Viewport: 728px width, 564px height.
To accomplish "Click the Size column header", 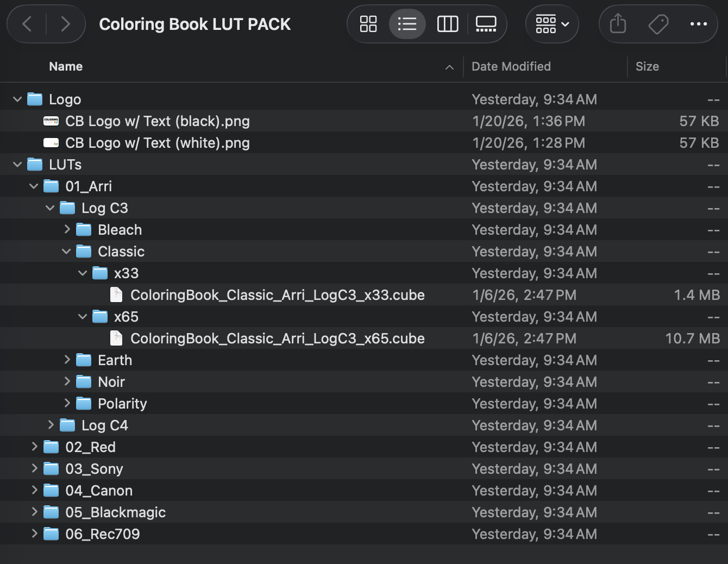I will [648, 66].
